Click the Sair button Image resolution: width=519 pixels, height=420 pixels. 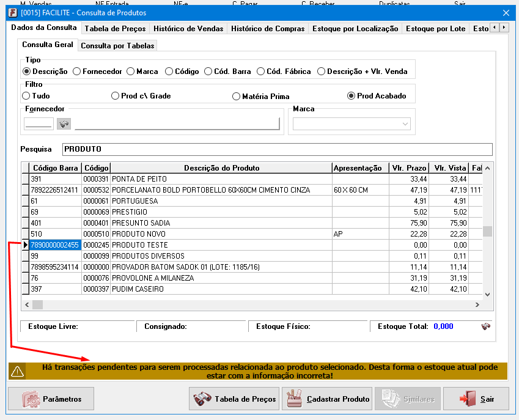click(476, 399)
